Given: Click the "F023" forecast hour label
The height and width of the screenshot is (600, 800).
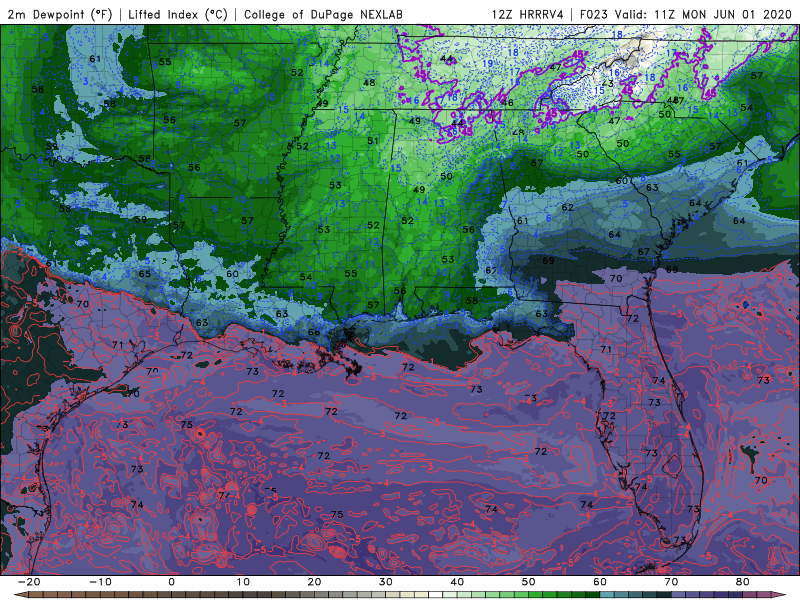Looking at the screenshot, I should (x=594, y=14).
